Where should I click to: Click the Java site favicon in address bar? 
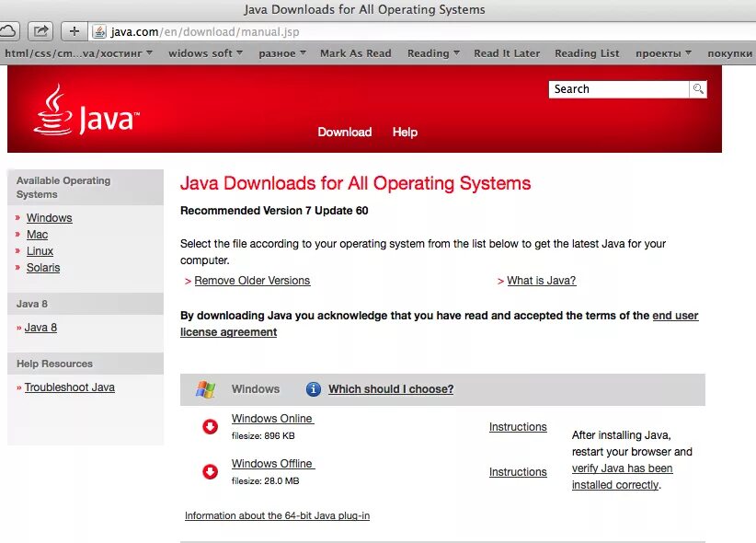99,32
